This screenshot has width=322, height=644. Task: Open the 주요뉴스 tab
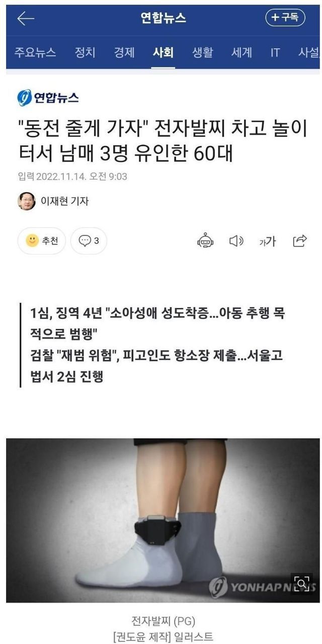point(35,52)
